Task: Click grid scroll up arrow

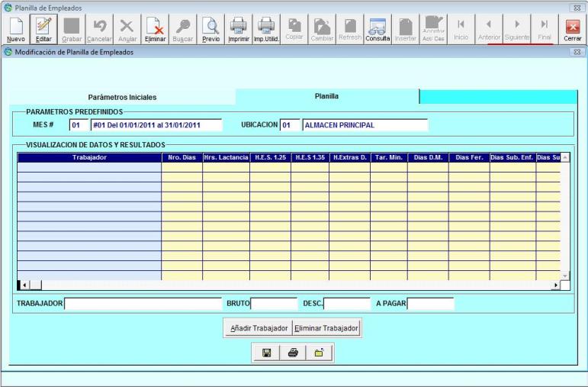Action: 565,158
